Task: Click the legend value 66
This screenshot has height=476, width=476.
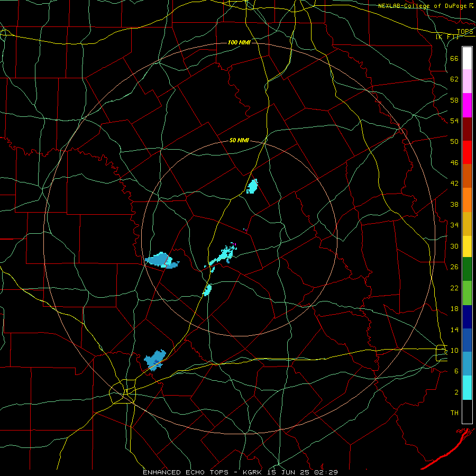Action: point(454,58)
